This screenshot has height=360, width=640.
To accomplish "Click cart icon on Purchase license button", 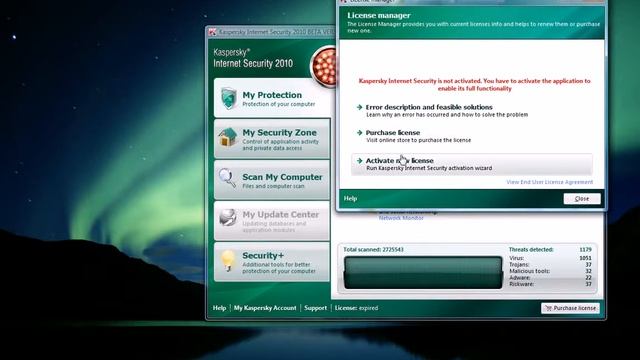I will (x=548, y=308).
